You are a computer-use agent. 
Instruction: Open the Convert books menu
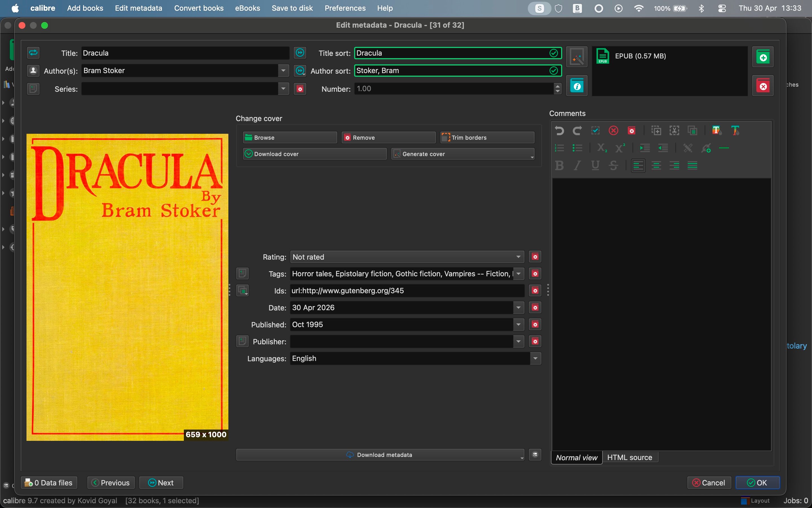coord(199,8)
